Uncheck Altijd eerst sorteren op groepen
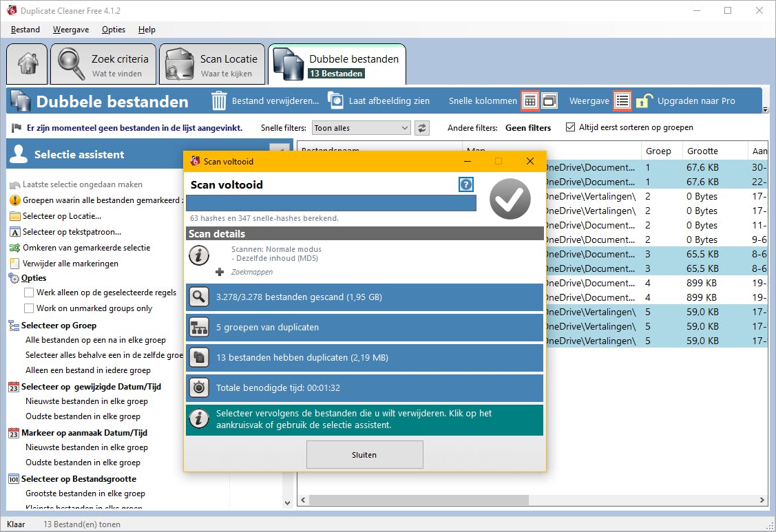 tap(570, 127)
